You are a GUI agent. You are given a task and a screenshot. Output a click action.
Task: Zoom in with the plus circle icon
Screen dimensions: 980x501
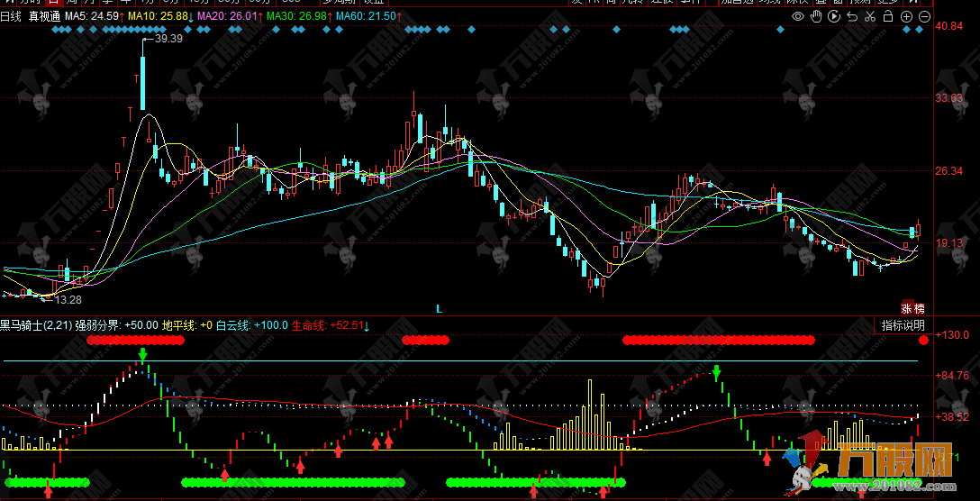point(907,17)
